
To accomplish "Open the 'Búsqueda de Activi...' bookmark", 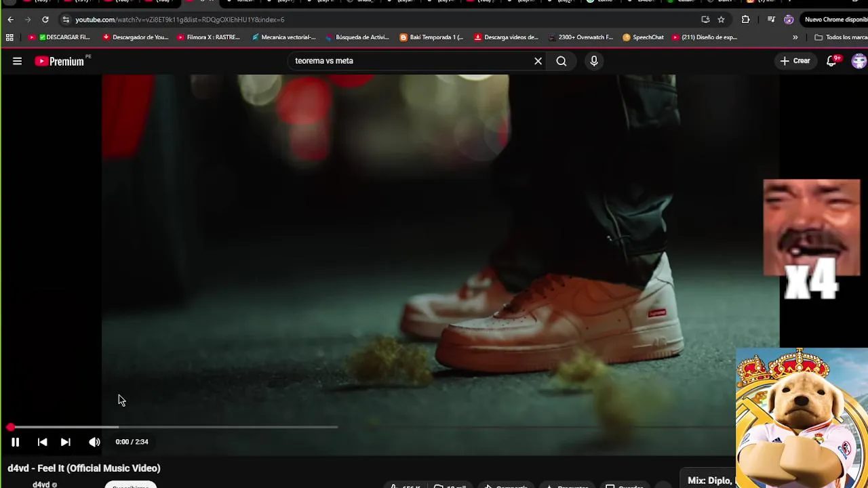I will click(358, 37).
